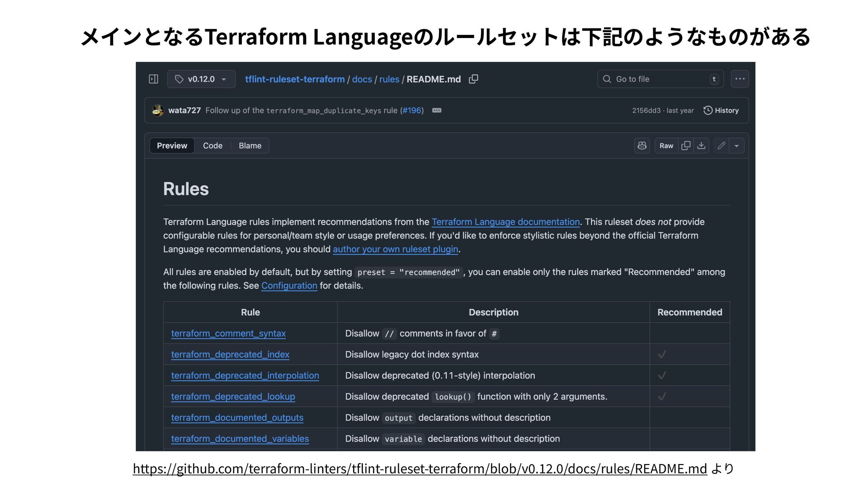Toggle the file tree sidebar icon
Viewport: 868px width, 488px height.
click(153, 79)
